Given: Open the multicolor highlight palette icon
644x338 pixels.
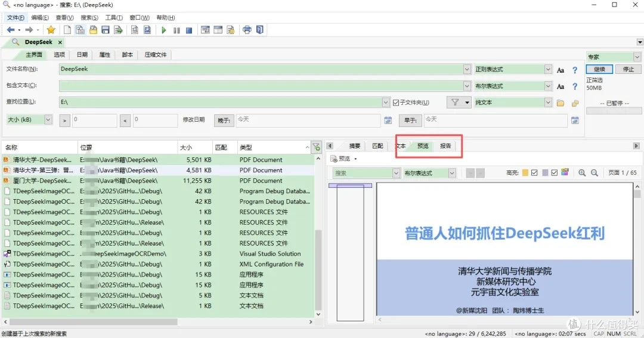Looking at the screenshot, I should tap(565, 172).
